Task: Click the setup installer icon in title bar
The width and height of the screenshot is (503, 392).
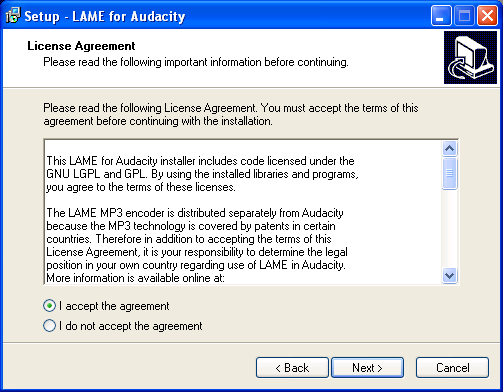Action: tap(13, 15)
